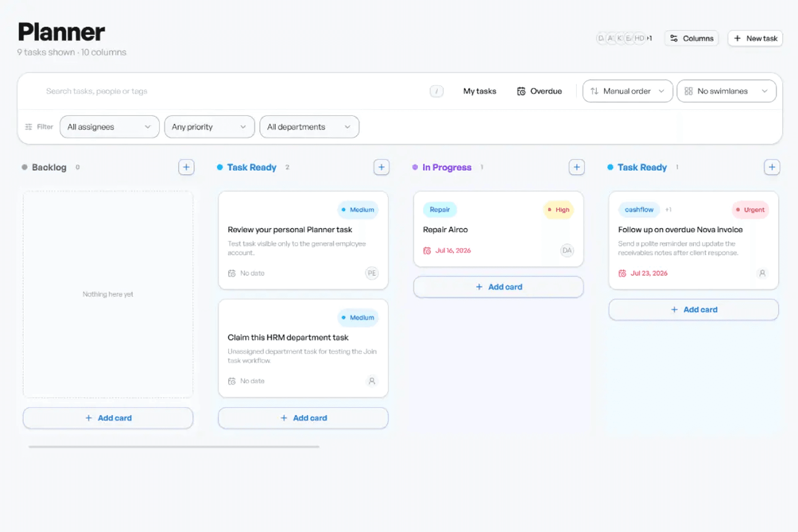The width and height of the screenshot is (798, 532).
Task: Click calendar icon next to Jul 23, 2026
Action: tap(622, 273)
